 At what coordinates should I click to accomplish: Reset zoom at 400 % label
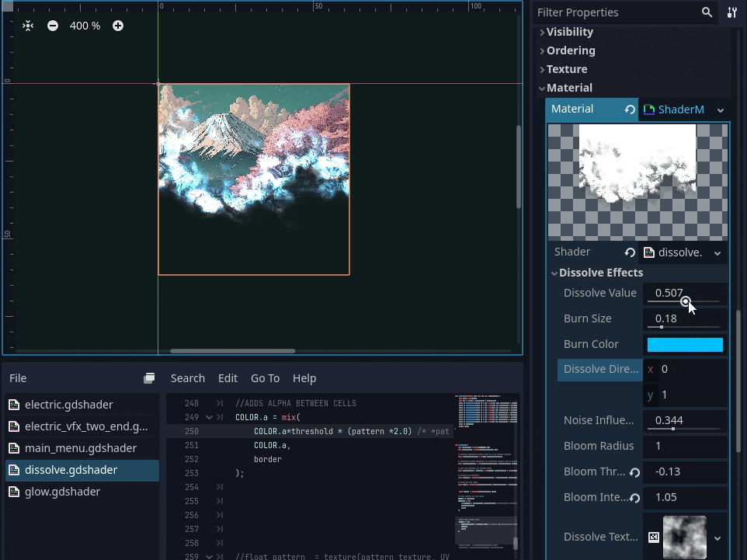coord(85,26)
